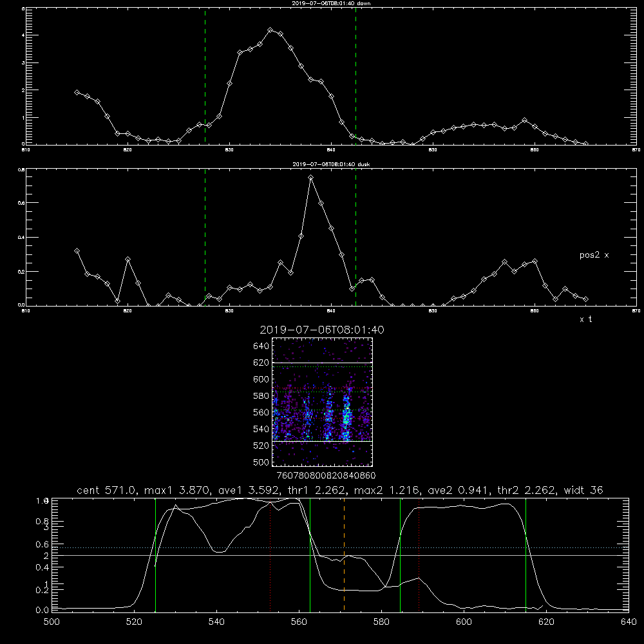Click solid green line at 615 in bottom plot

coord(526,554)
